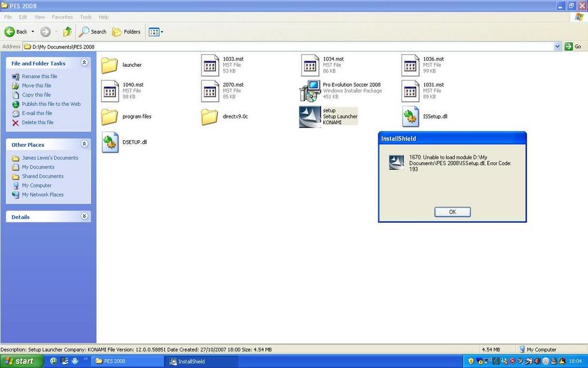The height and width of the screenshot is (368, 588).
Task: Open the Back history dropdown arrow
Action: tap(33, 32)
